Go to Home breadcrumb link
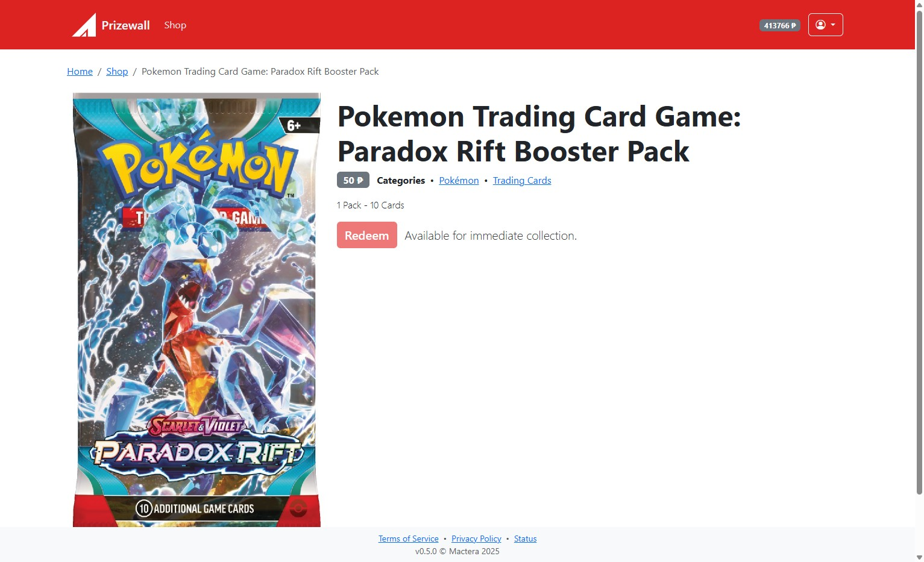 click(80, 71)
